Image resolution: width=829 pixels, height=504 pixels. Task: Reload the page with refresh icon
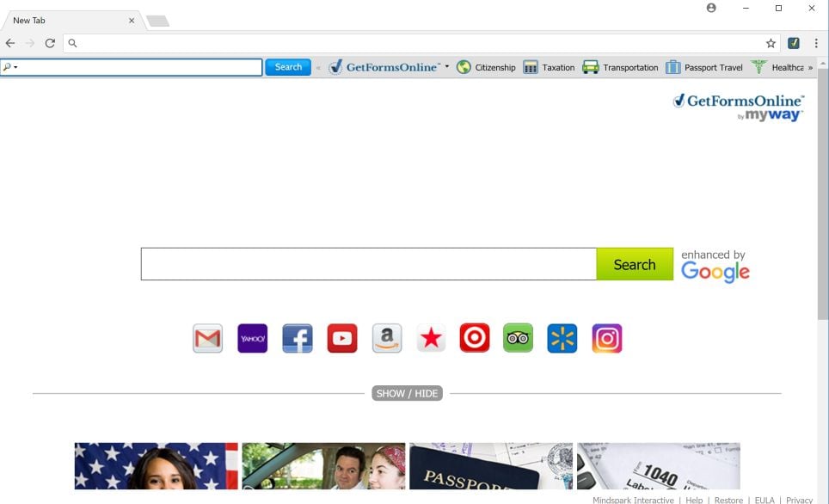(50, 43)
